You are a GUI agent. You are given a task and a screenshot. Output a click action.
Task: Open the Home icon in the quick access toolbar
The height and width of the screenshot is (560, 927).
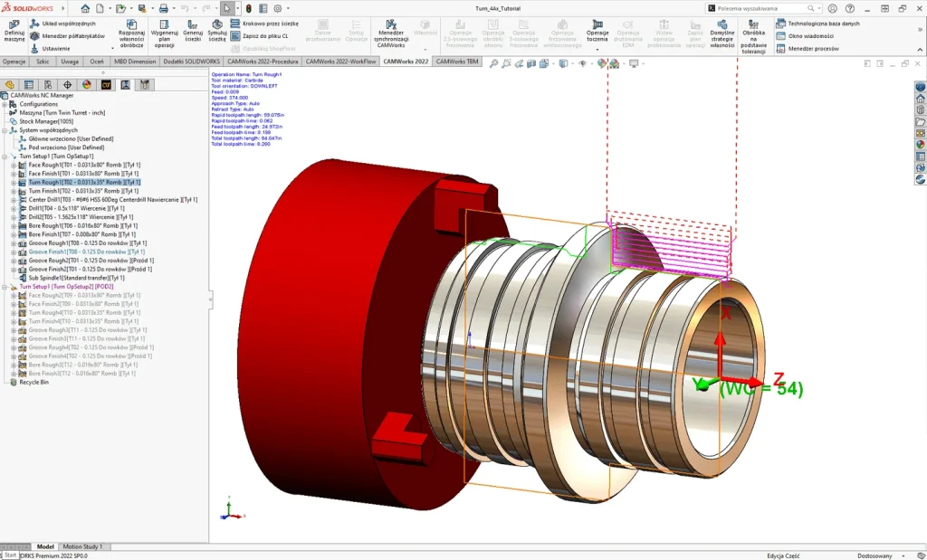(x=85, y=8)
